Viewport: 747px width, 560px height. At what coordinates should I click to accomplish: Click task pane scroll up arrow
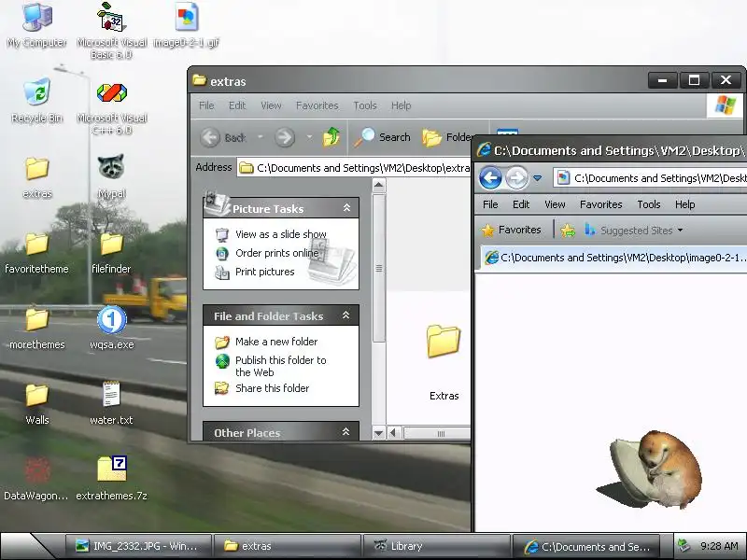coord(379,185)
